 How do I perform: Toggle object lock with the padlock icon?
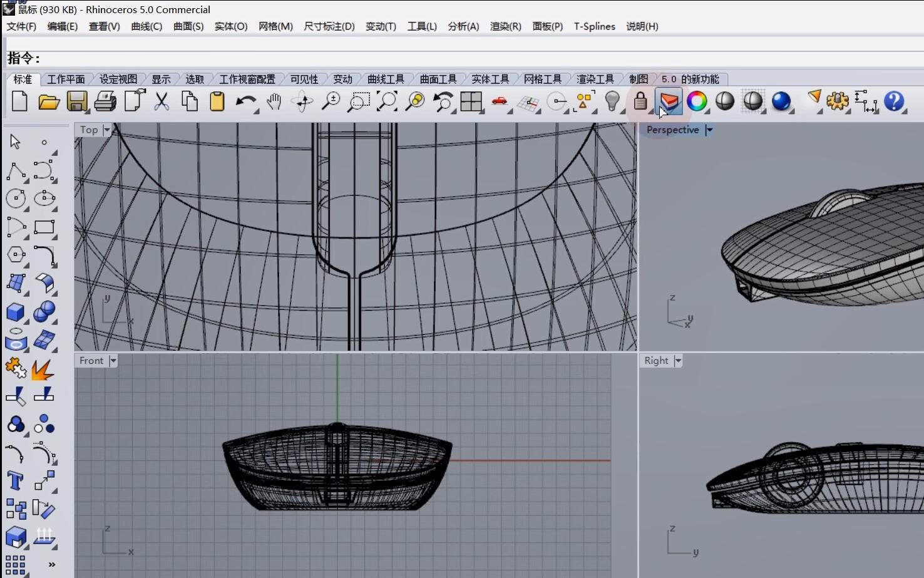tap(640, 101)
